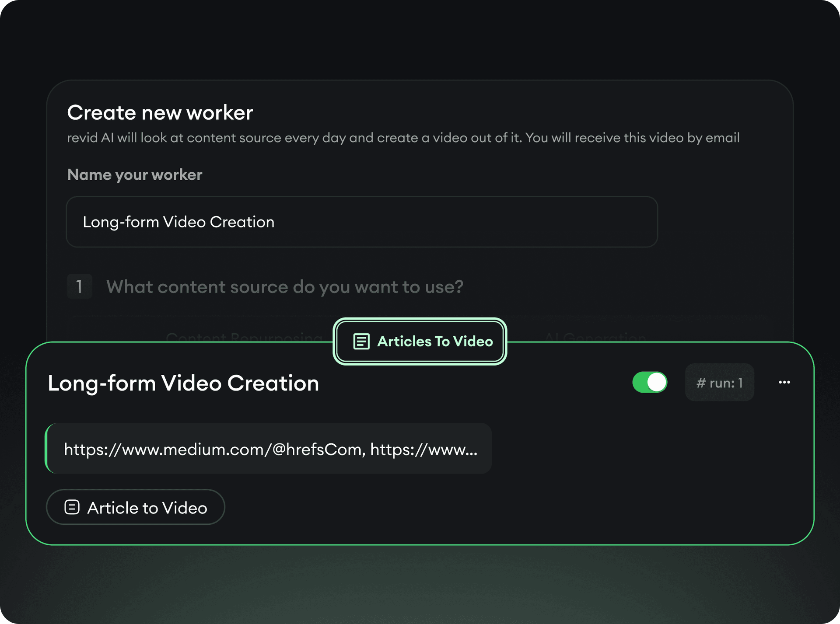
Task: Click the Long-form Video Creation card title
Action: (x=183, y=383)
